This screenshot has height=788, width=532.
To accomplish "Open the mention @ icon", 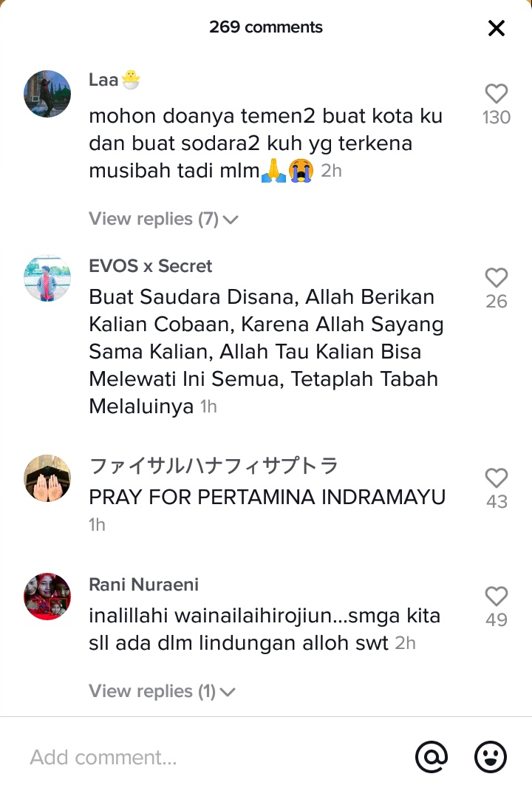I will point(432,756).
